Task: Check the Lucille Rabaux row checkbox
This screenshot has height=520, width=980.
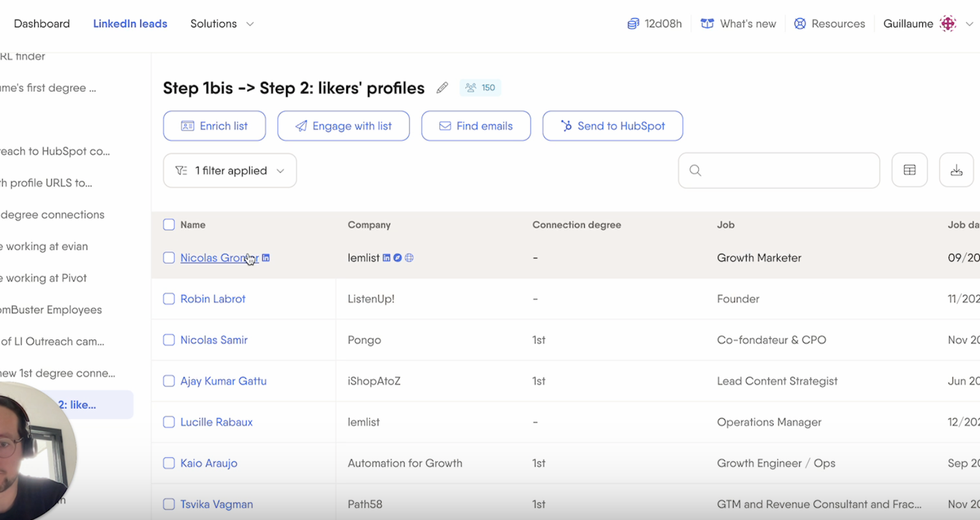Action: [169, 422]
